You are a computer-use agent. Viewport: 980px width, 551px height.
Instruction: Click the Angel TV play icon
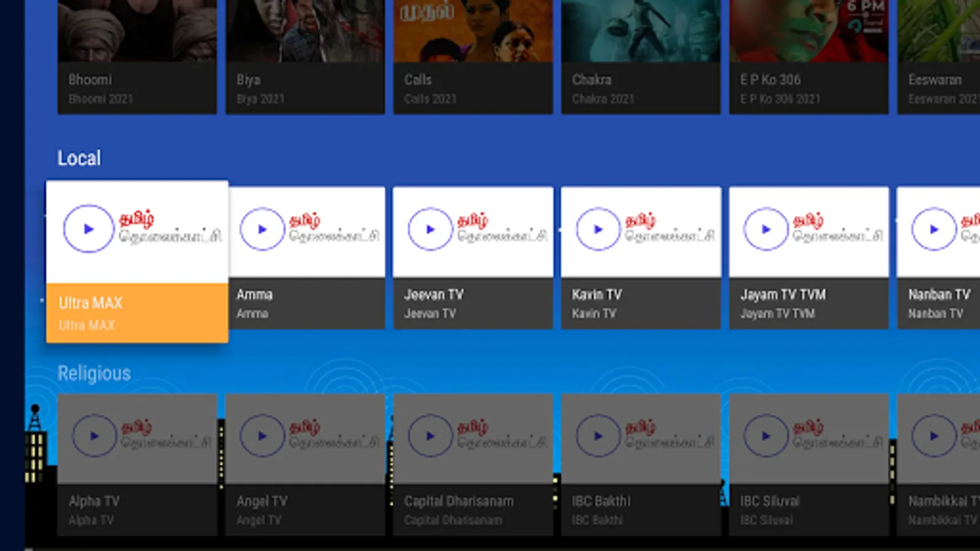pyautogui.click(x=262, y=436)
